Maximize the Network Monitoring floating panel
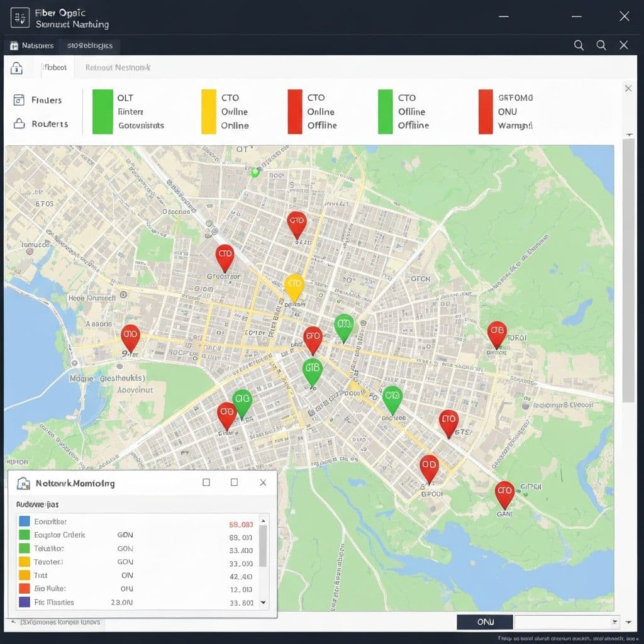644x644 pixels. (234, 482)
